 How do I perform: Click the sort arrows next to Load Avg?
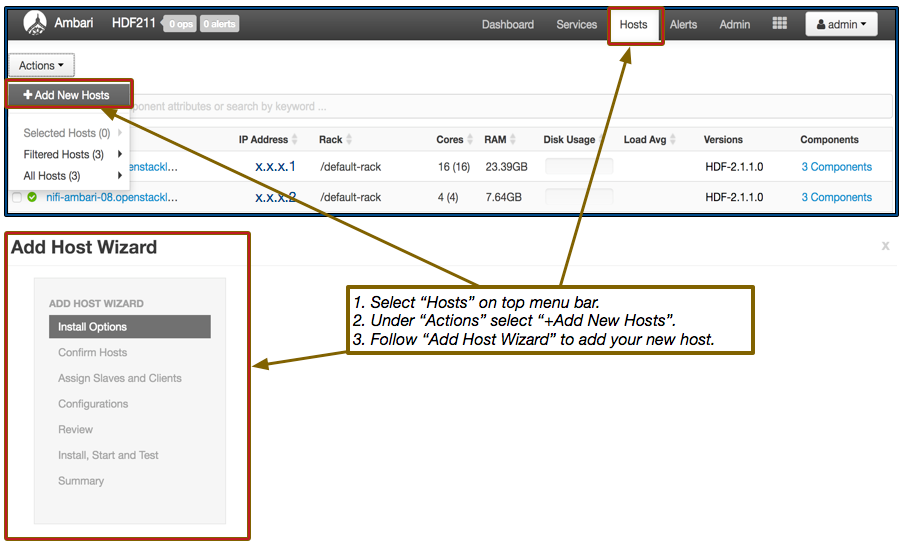(673, 139)
